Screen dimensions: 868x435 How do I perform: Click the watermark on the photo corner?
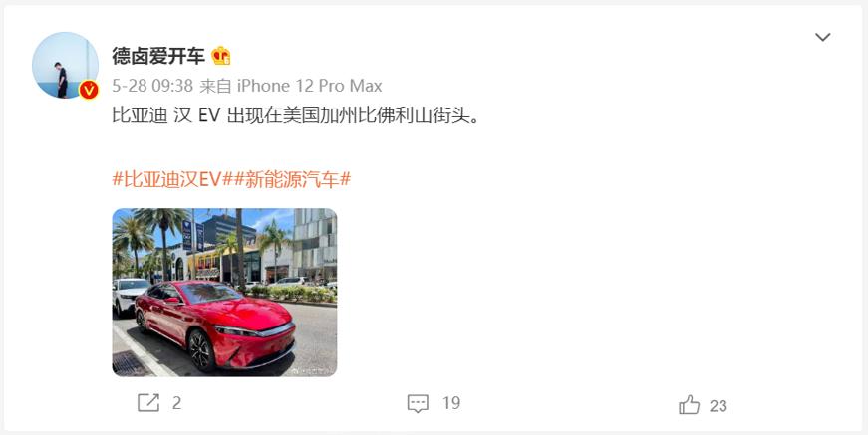(313, 371)
